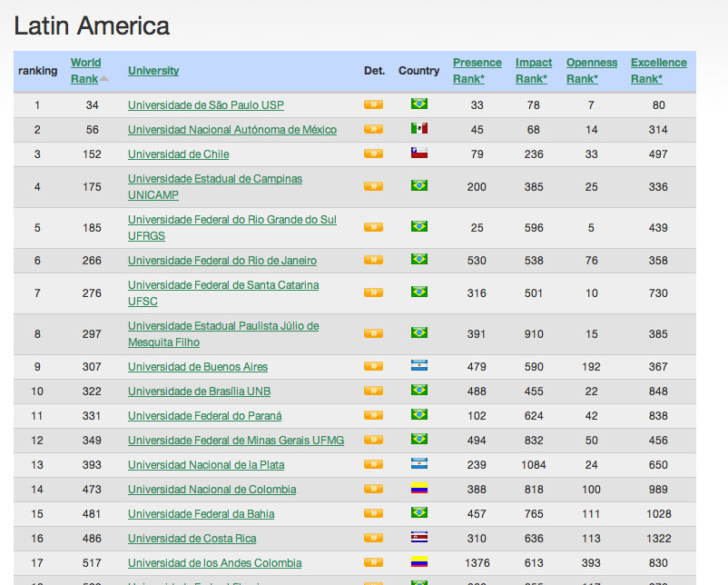Open Universidade Federal de Santa Catarina UFSC link
728x585 pixels.
click(x=223, y=293)
